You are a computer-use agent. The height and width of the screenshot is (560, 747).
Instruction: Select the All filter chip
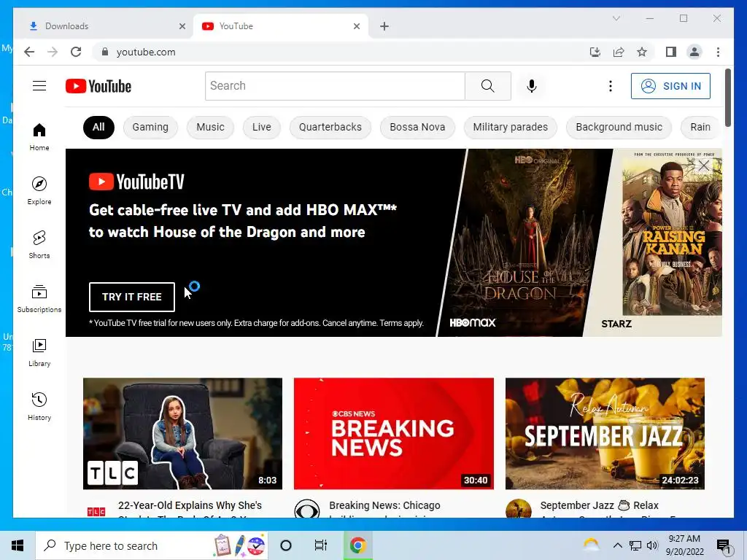[x=98, y=127]
